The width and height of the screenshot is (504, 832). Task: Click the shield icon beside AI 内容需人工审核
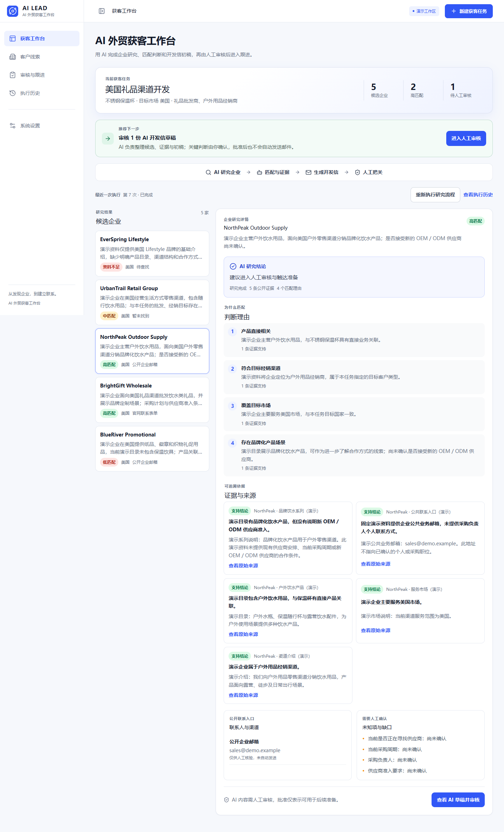pos(226,800)
